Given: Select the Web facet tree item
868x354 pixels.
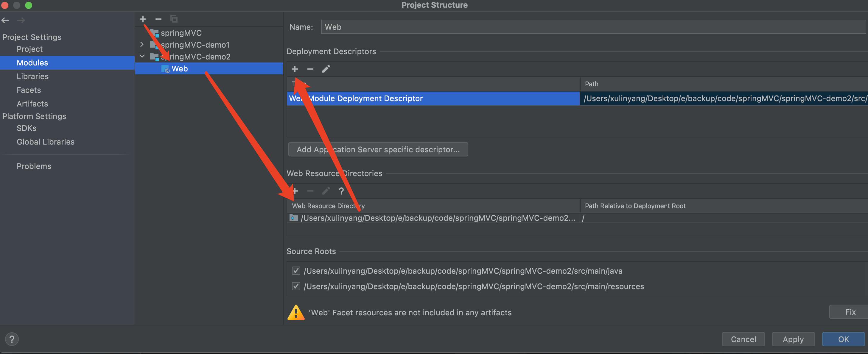Looking at the screenshot, I should pyautogui.click(x=180, y=69).
